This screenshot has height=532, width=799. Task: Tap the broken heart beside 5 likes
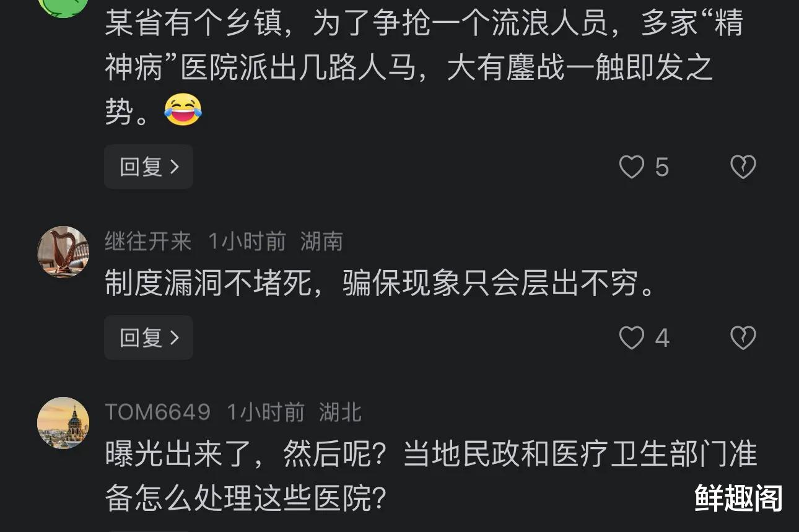point(743,167)
